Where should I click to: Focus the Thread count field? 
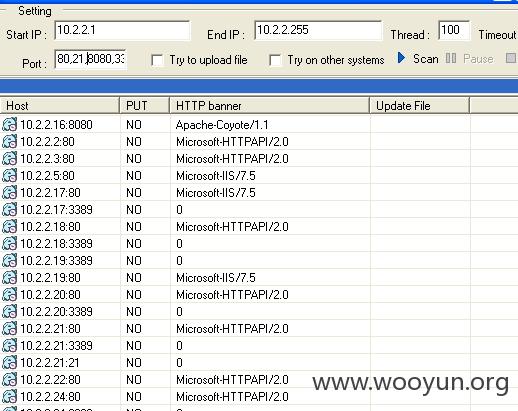(x=454, y=30)
